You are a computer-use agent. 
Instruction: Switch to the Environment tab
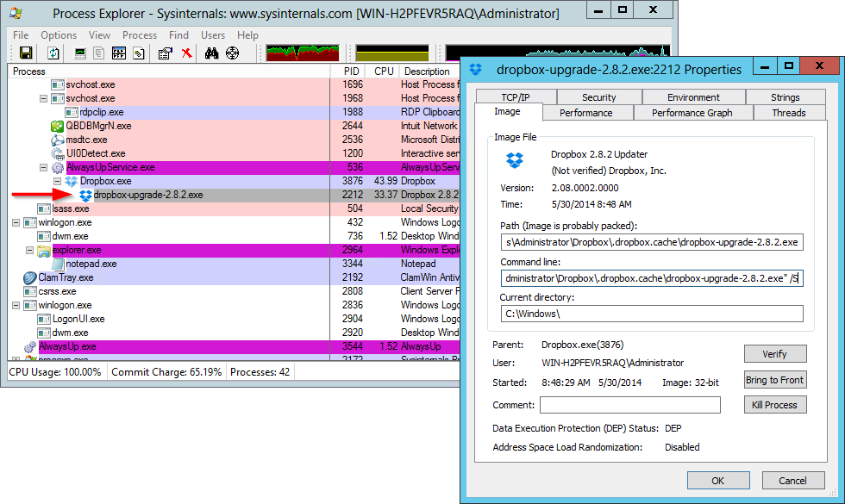pos(693,96)
